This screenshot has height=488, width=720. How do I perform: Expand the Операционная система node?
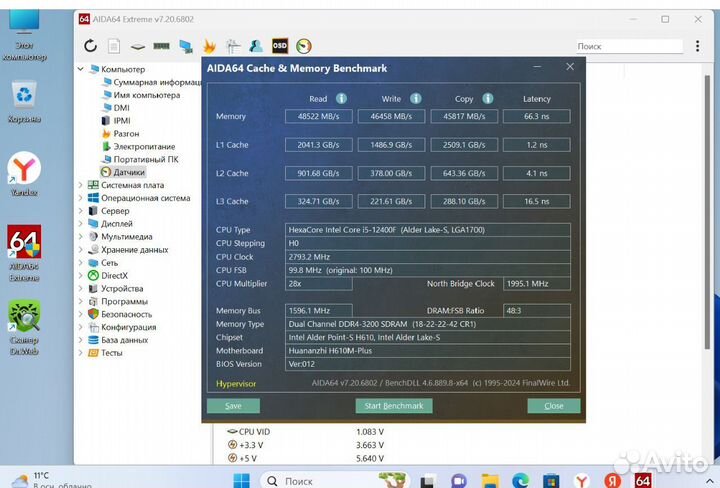tap(81, 198)
